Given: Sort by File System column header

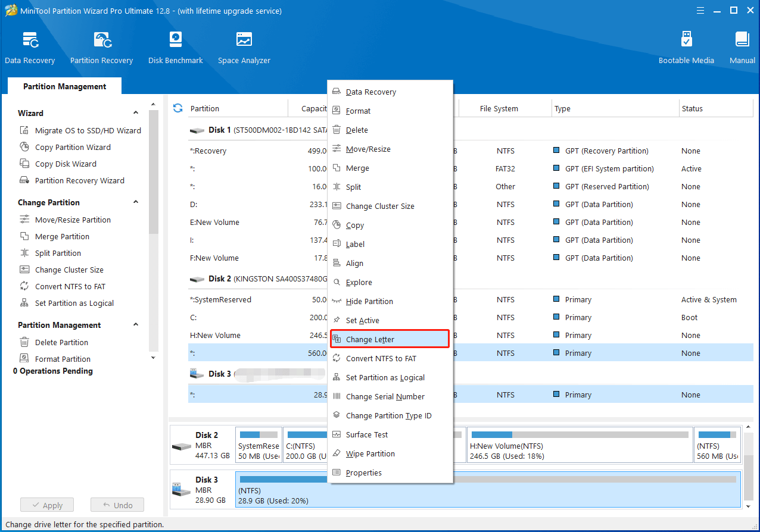Looking at the screenshot, I should click(504, 108).
